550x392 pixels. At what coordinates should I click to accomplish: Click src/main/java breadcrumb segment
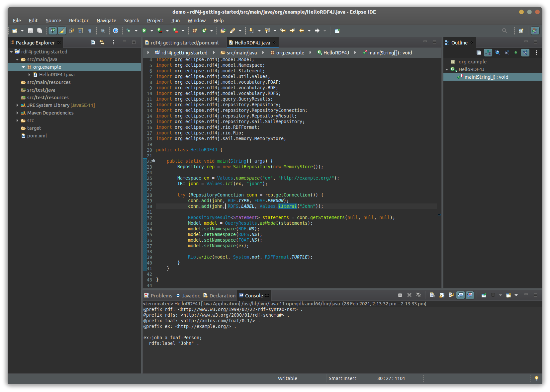(238, 53)
